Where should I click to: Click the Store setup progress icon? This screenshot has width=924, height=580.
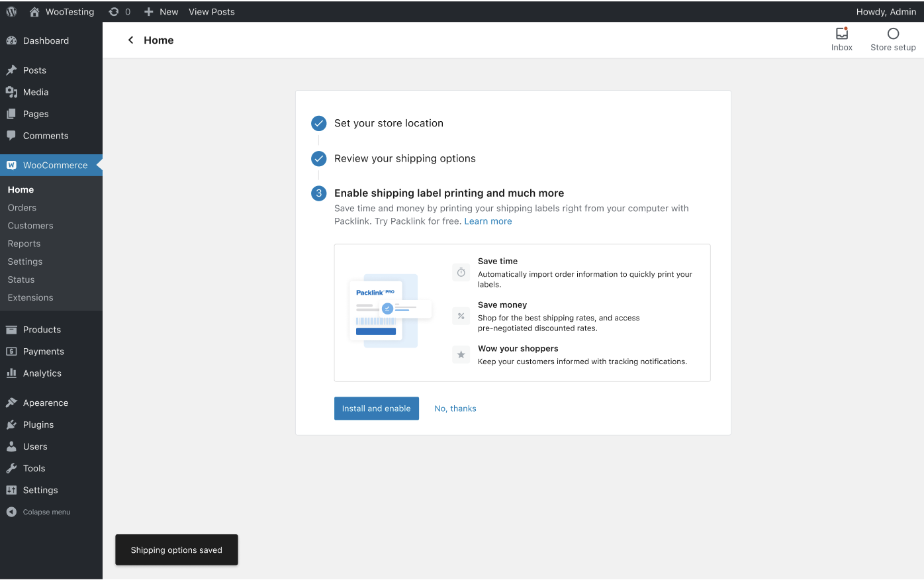pyautogui.click(x=893, y=38)
